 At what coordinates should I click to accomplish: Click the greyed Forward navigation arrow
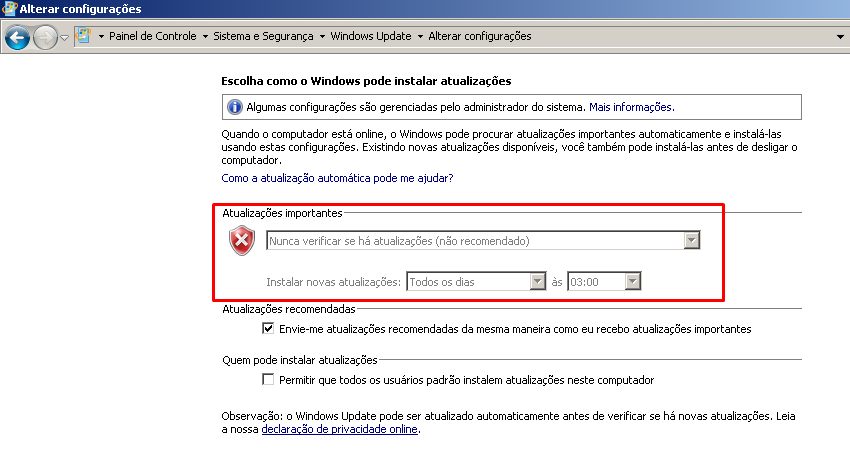[x=45, y=37]
